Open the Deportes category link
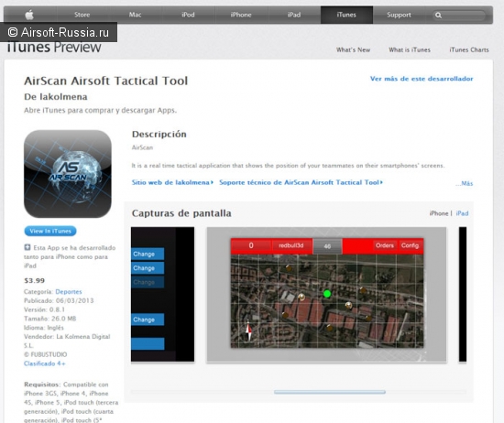The image size is (504, 423). tap(69, 292)
